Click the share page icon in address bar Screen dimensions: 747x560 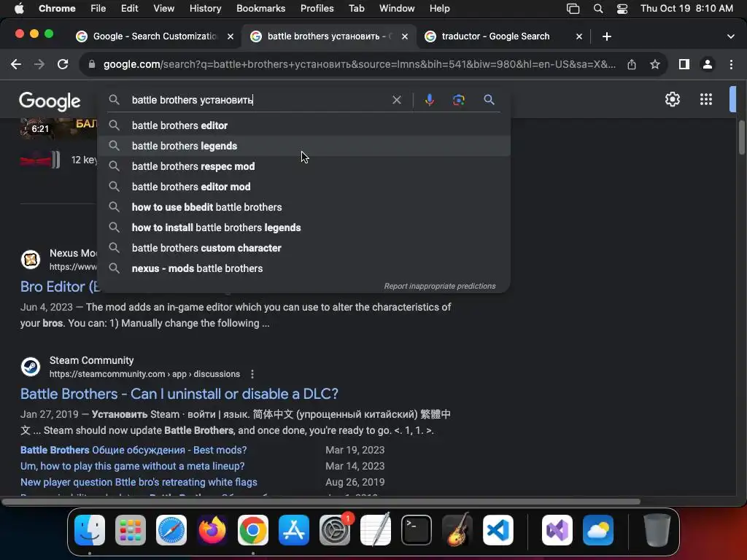click(x=632, y=64)
